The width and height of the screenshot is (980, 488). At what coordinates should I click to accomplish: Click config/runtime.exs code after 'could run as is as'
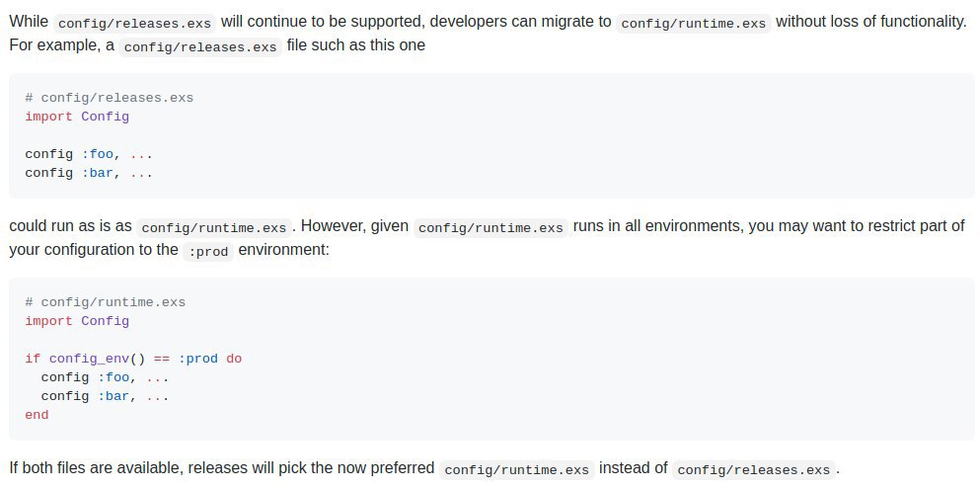[212, 227]
